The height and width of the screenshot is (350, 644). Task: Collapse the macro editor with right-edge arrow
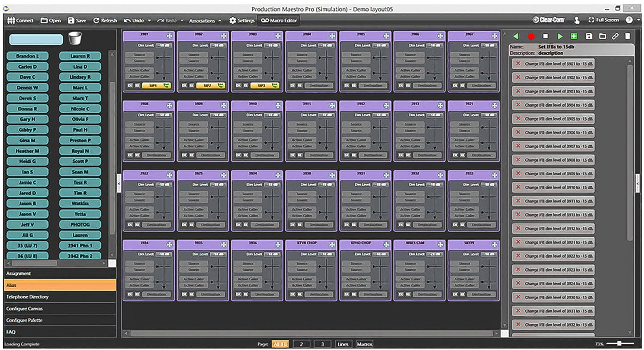(638, 183)
